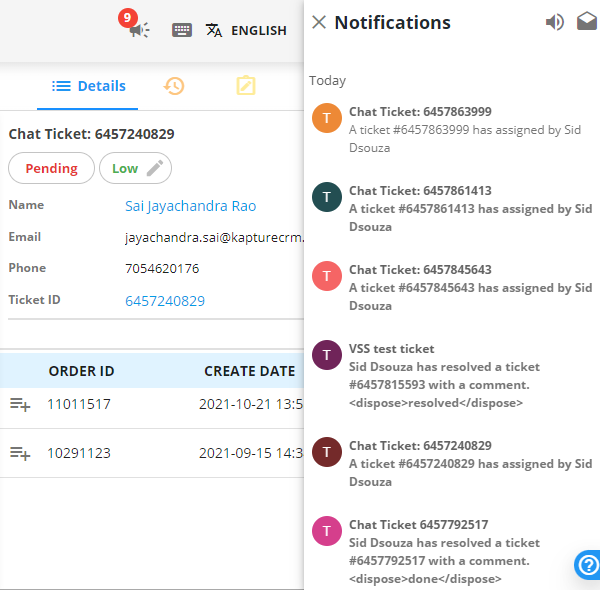Open the ticket history clock tab
600x590 pixels.
[174, 86]
